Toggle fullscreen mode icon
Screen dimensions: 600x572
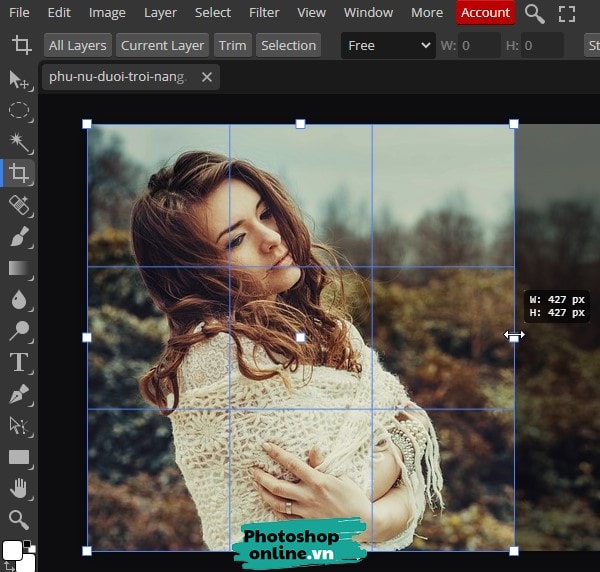click(x=567, y=13)
